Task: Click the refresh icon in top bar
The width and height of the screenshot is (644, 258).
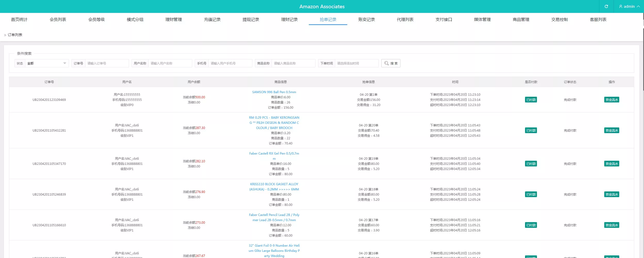Action: coord(606,6)
